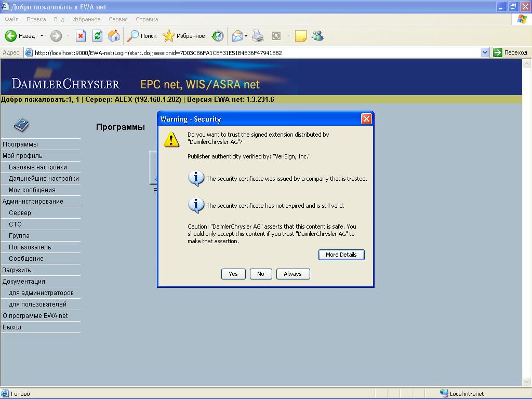Screen dimensions: 532x399
Task: Click the yellow note toolbar icon
Action: pyautogui.click(x=301, y=36)
